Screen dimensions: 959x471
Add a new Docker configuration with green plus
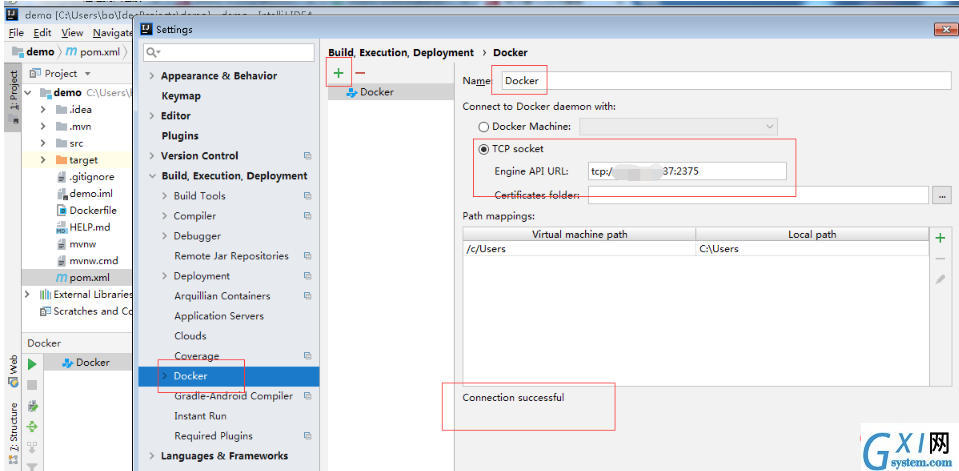338,73
